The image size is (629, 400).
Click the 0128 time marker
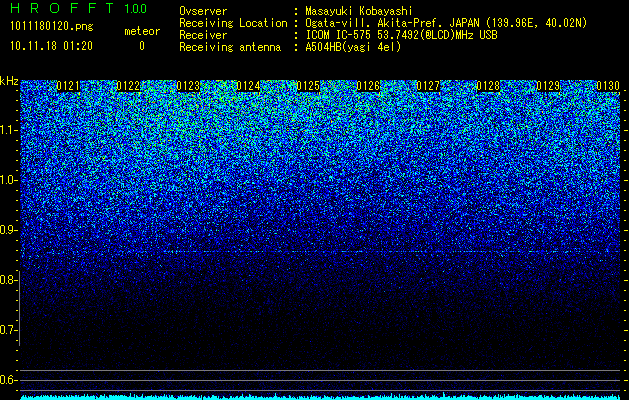tap(488, 86)
